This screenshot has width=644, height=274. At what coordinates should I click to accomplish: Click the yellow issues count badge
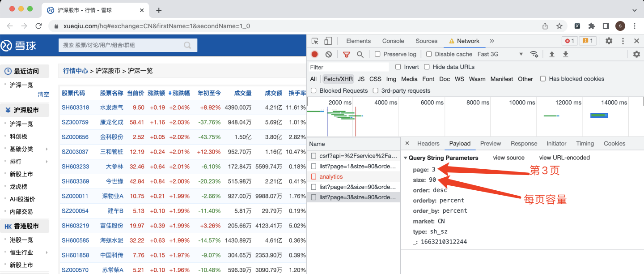(x=588, y=41)
